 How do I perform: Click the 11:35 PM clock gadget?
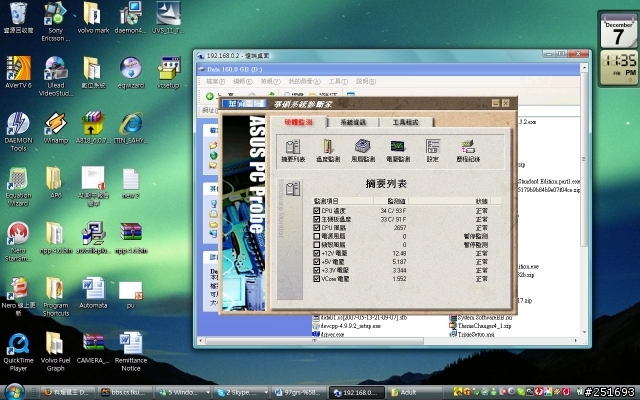(x=618, y=68)
